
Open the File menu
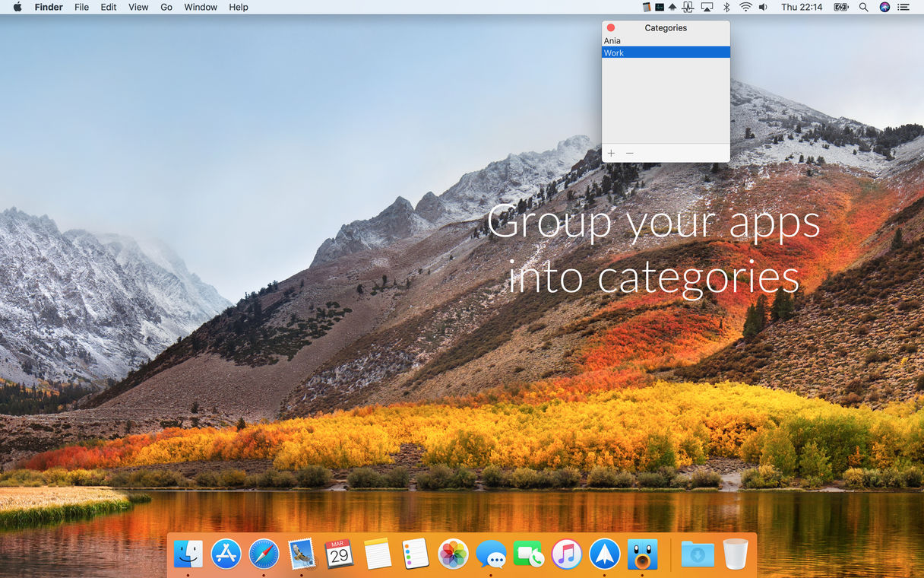coord(81,7)
